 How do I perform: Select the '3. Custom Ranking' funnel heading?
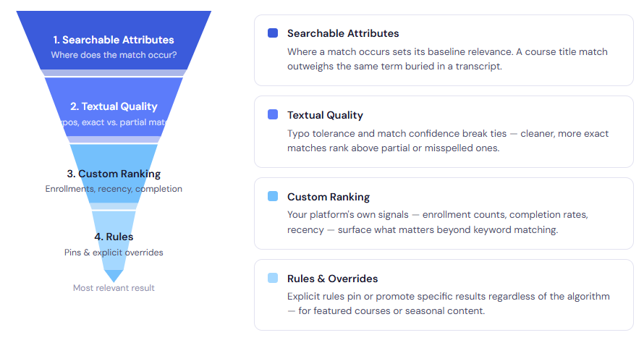pos(114,174)
